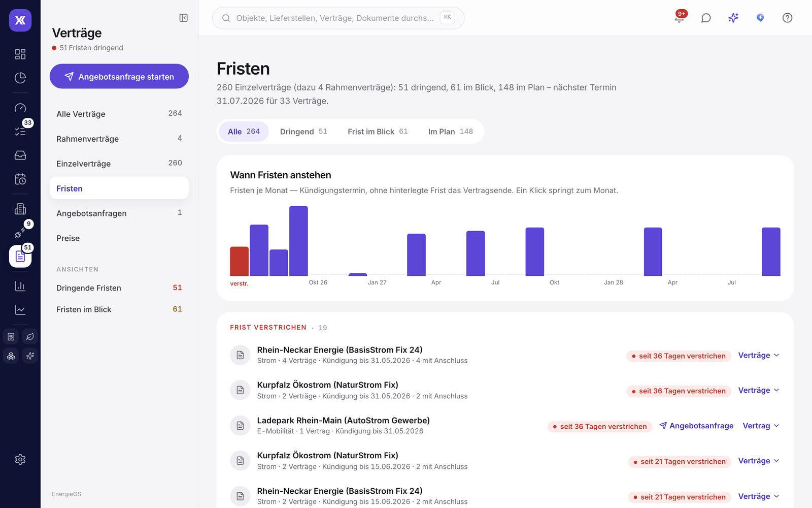Open the inbox tray icon in sidebar
Image resolution: width=812 pixels, height=508 pixels.
tap(20, 155)
